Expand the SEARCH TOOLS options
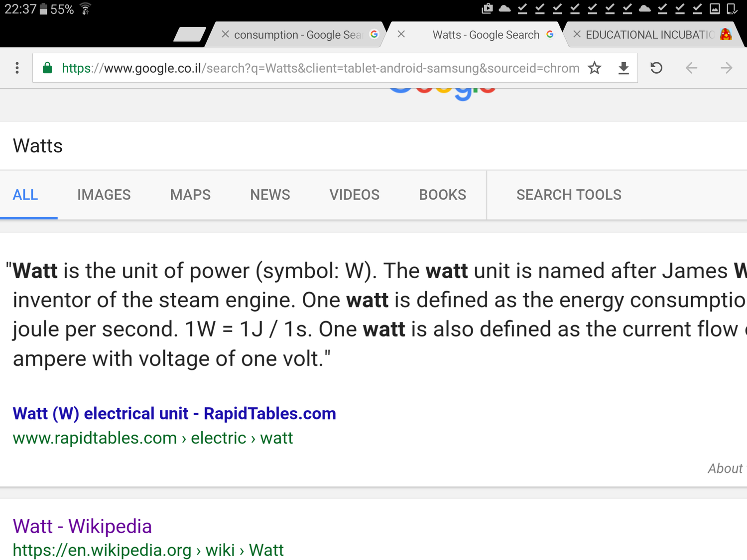This screenshot has height=560, width=747. 569,195
